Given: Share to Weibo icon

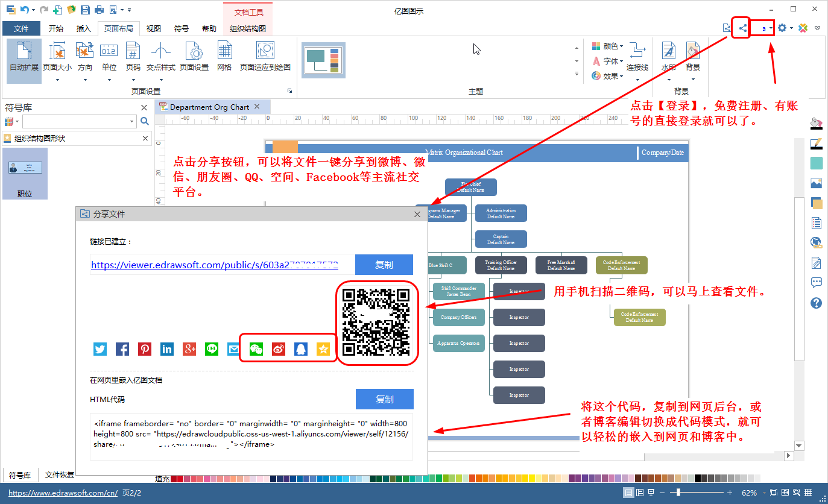Looking at the screenshot, I should (x=279, y=348).
